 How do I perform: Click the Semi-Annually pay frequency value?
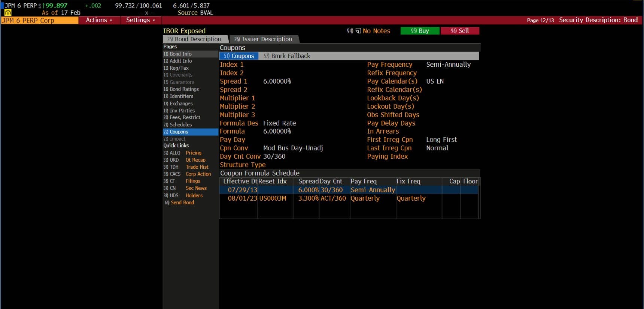pos(448,64)
